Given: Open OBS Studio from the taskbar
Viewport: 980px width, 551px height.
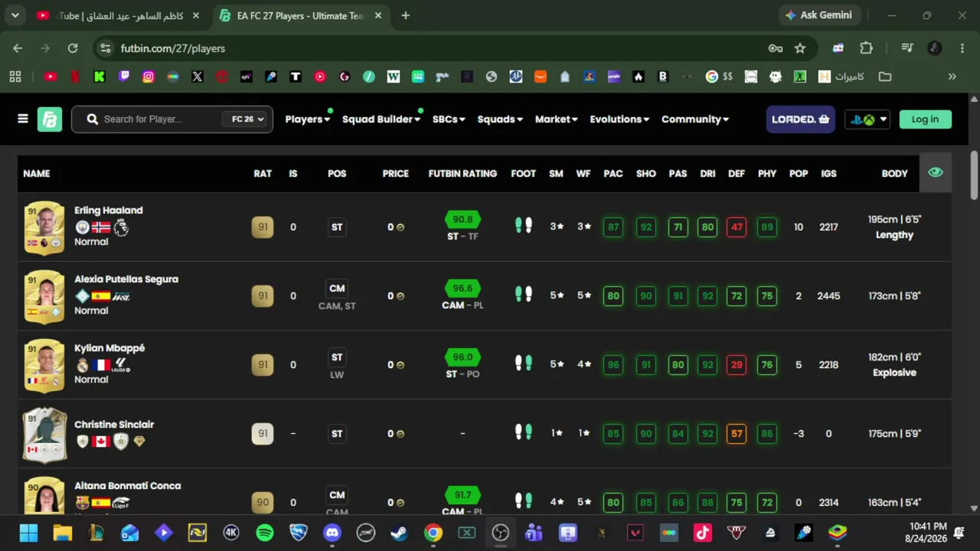Looking at the screenshot, I should tap(501, 533).
